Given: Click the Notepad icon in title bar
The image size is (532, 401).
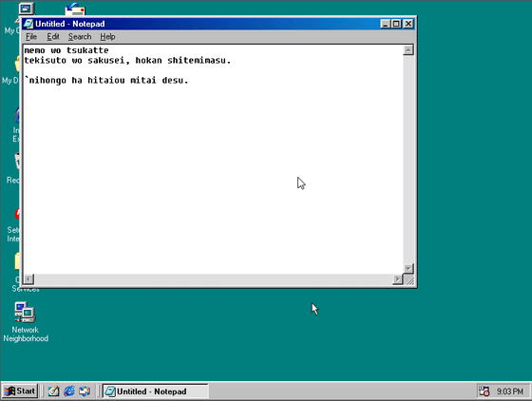Looking at the screenshot, I should [x=28, y=24].
